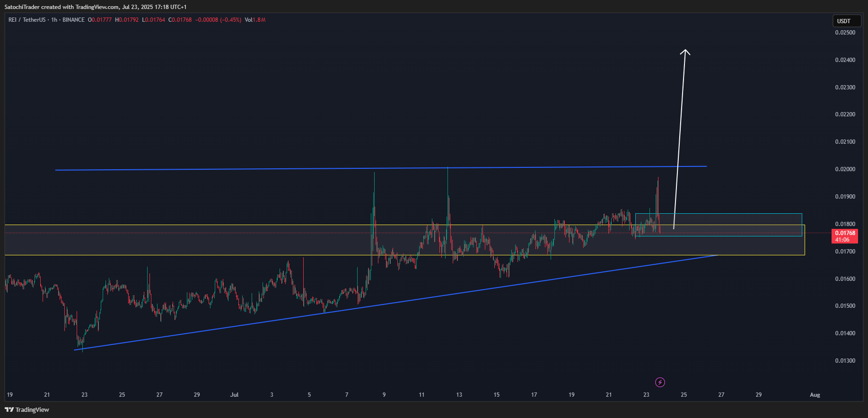Click the 0.02100 price axis label
868x418 pixels.
click(845, 142)
